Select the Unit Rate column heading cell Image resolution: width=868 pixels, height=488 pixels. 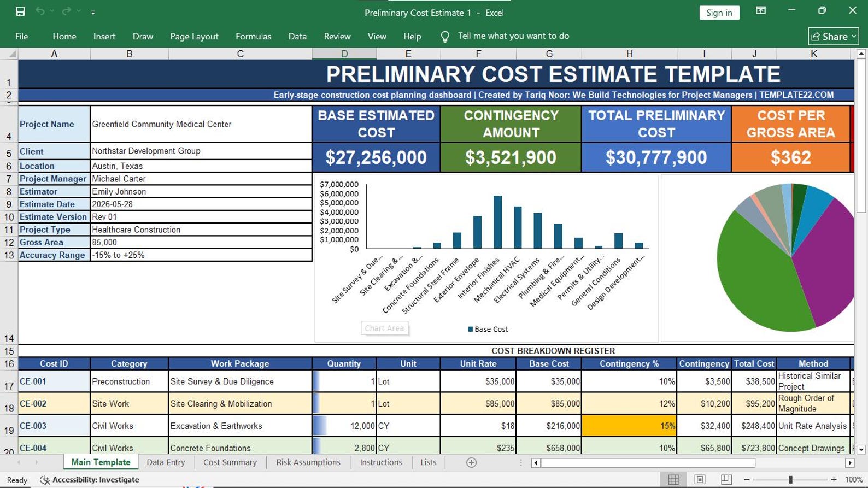coord(478,363)
